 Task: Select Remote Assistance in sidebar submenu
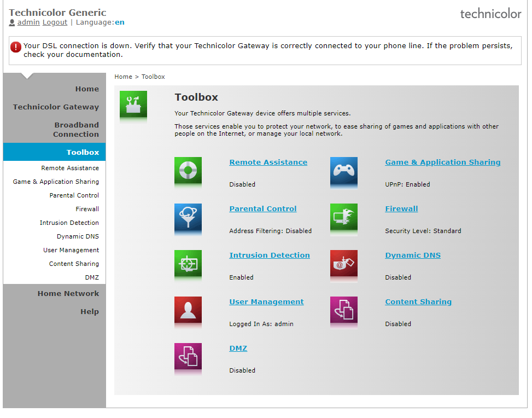[x=70, y=168]
